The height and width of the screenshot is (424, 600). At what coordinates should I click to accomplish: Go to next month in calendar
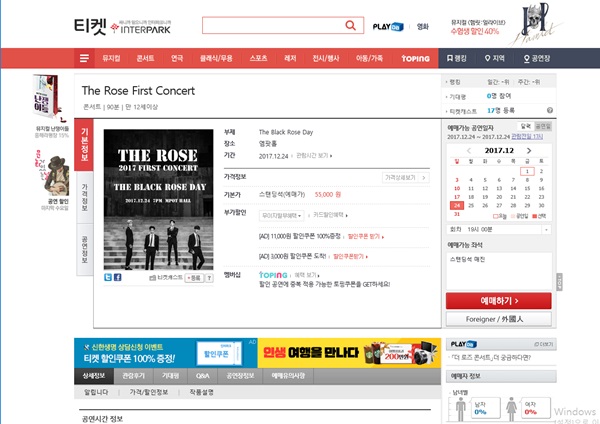[529, 150]
